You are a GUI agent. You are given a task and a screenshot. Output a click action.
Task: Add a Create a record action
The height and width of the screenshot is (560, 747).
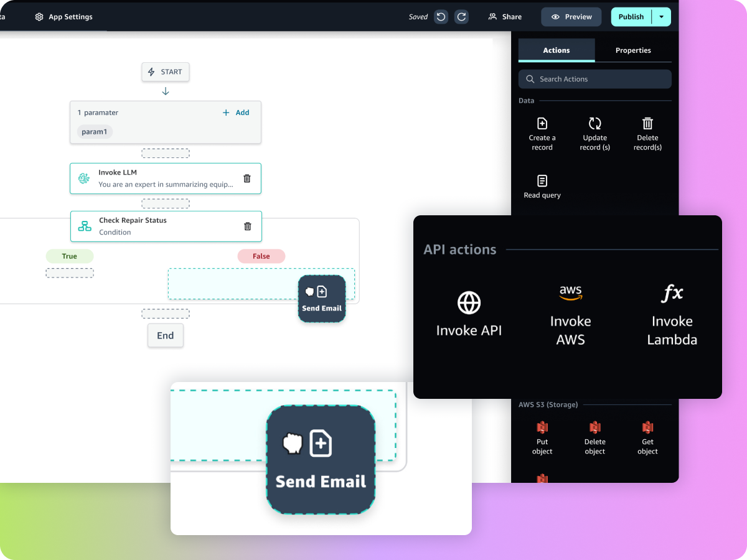coord(542,133)
